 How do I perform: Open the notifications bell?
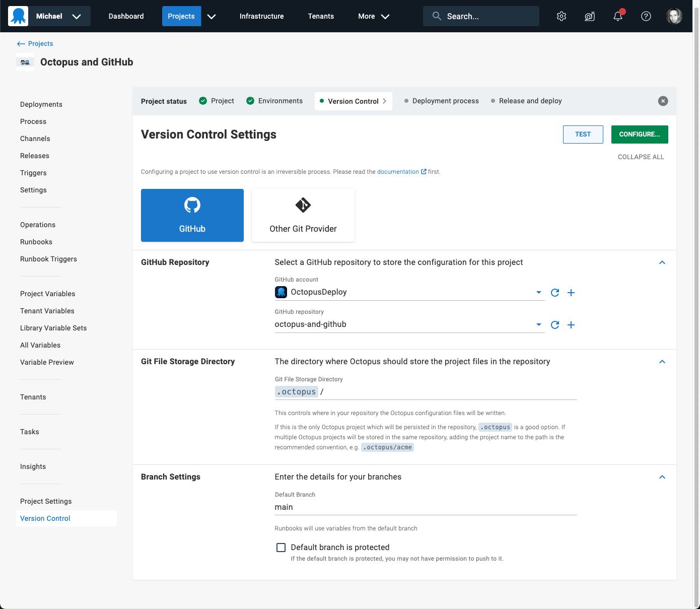pyautogui.click(x=618, y=16)
